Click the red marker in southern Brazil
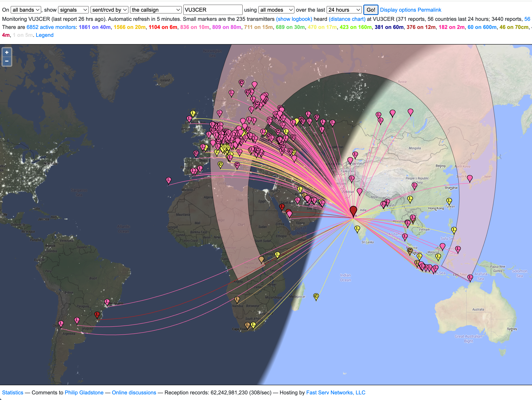This screenshot has width=532, height=400. 97,314
